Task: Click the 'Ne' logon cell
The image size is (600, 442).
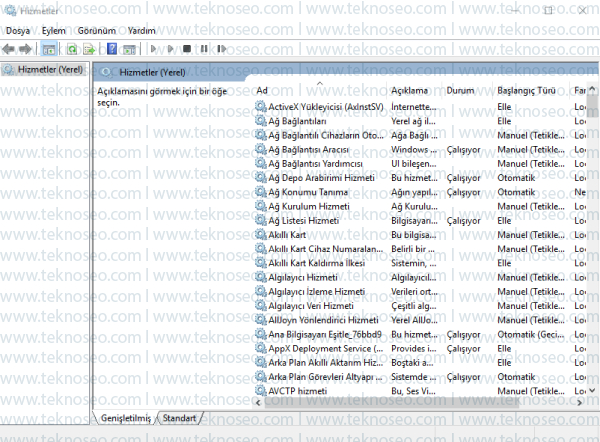Action: coord(580,192)
